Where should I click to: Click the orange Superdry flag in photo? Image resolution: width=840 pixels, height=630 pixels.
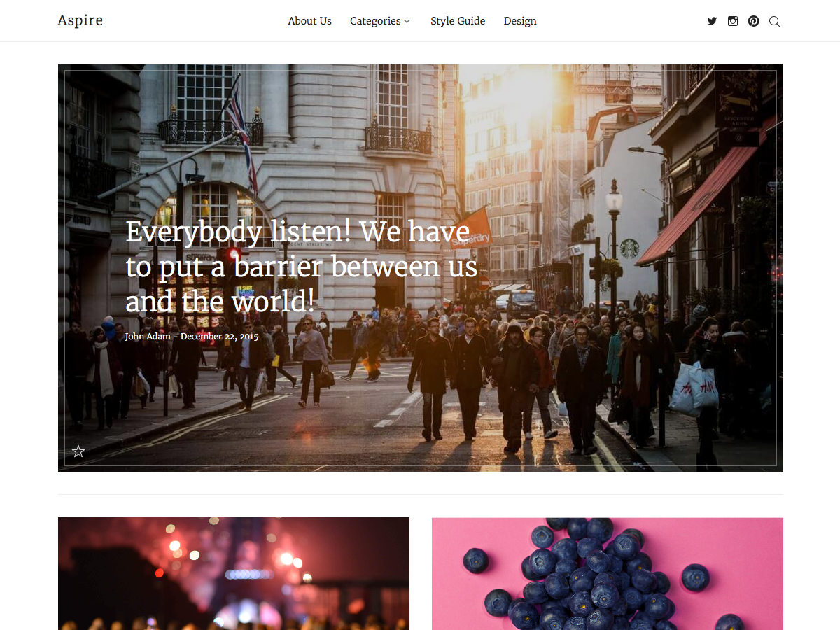(x=470, y=229)
